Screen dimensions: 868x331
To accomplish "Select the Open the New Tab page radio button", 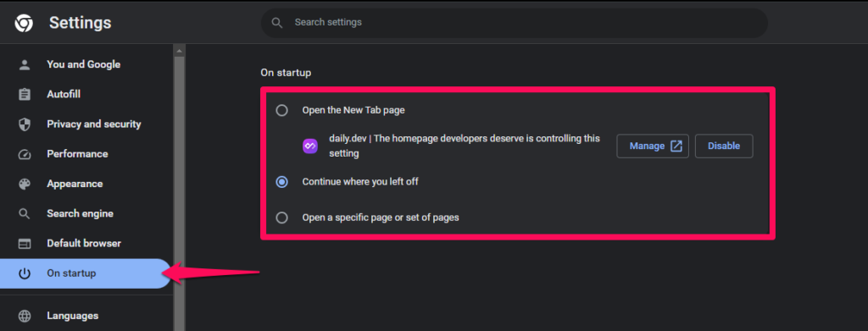I will click(281, 111).
